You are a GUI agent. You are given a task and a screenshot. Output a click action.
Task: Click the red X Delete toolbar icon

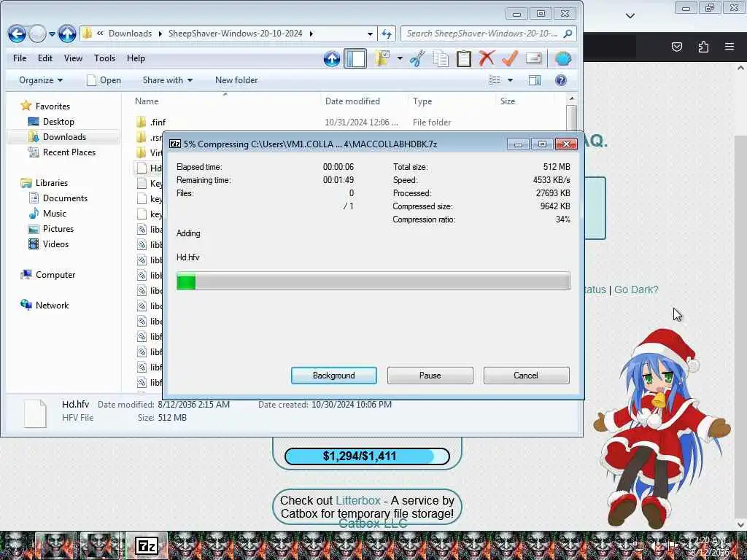point(487,58)
